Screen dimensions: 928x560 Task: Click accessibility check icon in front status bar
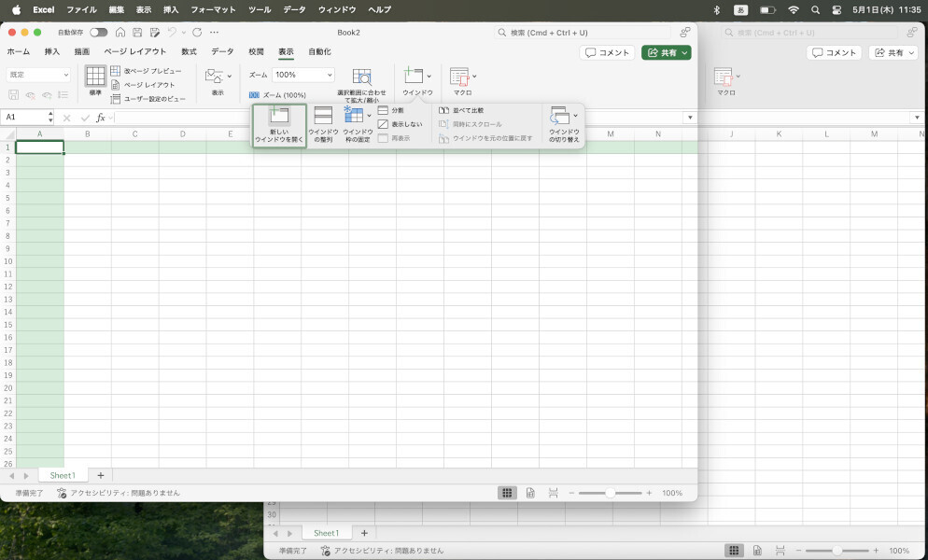(x=62, y=493)
